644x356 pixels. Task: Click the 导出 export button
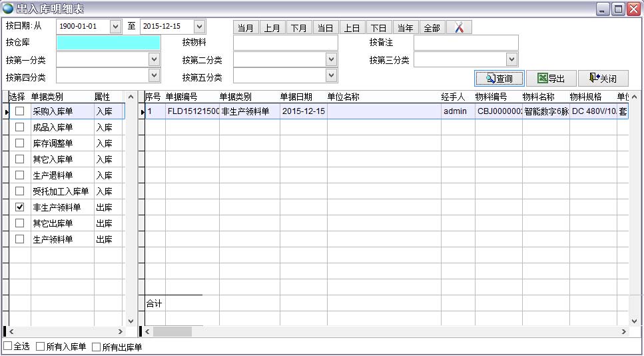pyautogui.click(x=551, y=79)
